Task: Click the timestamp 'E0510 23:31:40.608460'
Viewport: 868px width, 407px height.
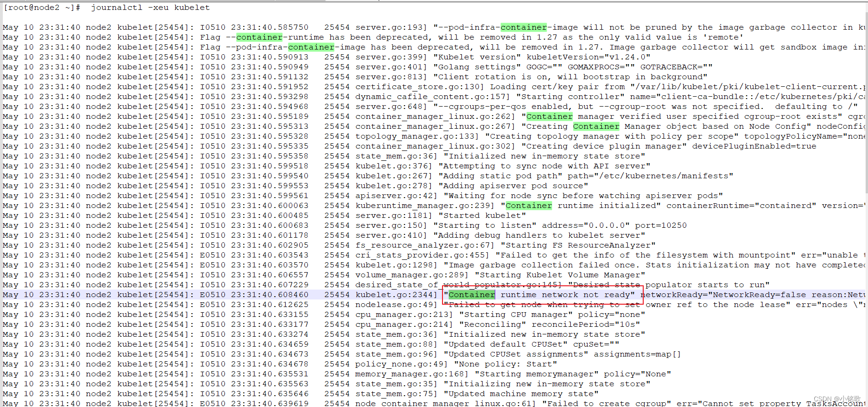Action: (x=254, y=295)
